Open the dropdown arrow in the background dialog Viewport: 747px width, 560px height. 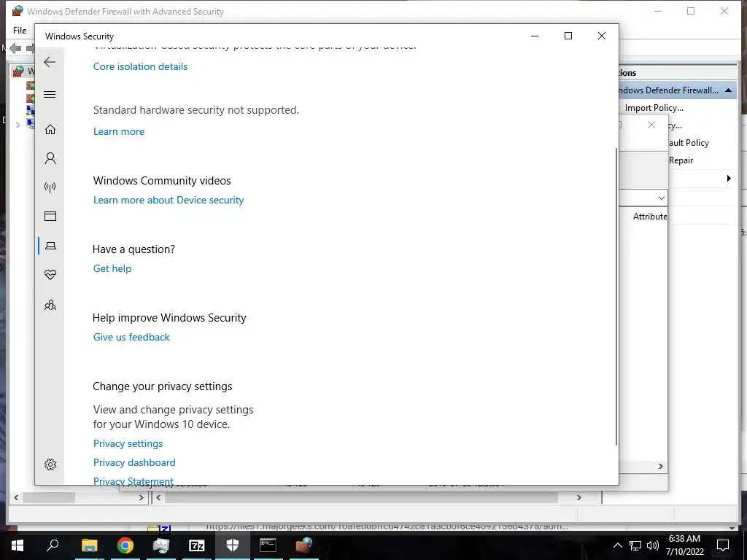(661, 198)
